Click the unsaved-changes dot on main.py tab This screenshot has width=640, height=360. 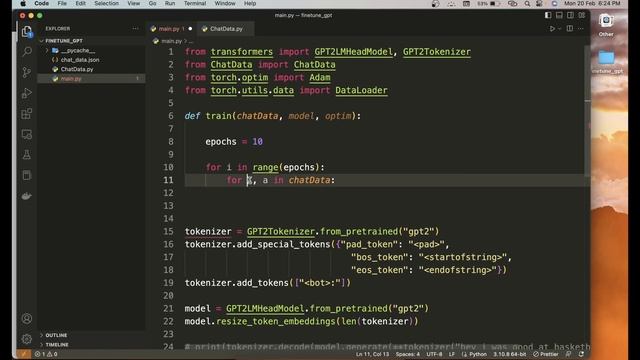pos(190,29)
